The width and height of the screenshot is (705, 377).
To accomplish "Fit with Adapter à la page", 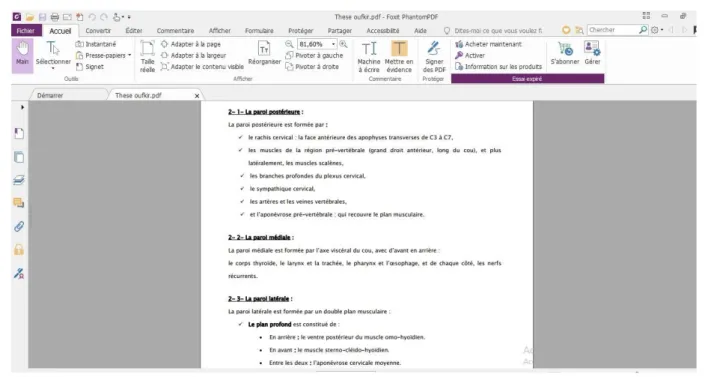I will 191,44.
